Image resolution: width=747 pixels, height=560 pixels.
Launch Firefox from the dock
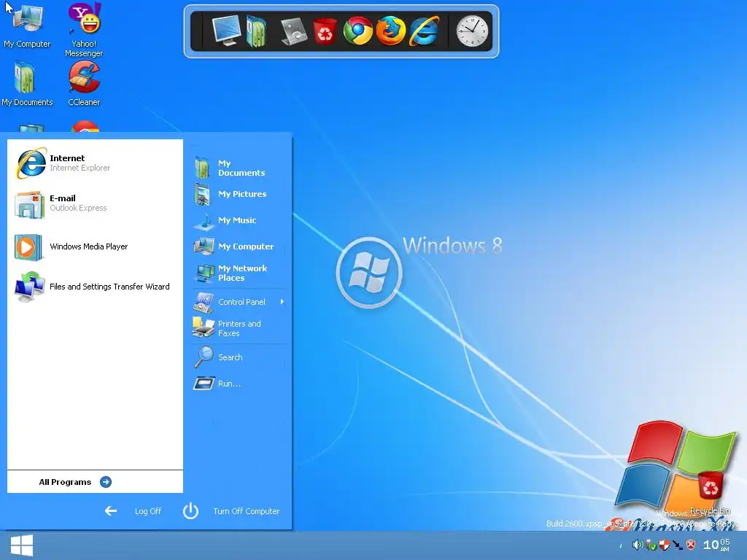[x=391, y=31]
